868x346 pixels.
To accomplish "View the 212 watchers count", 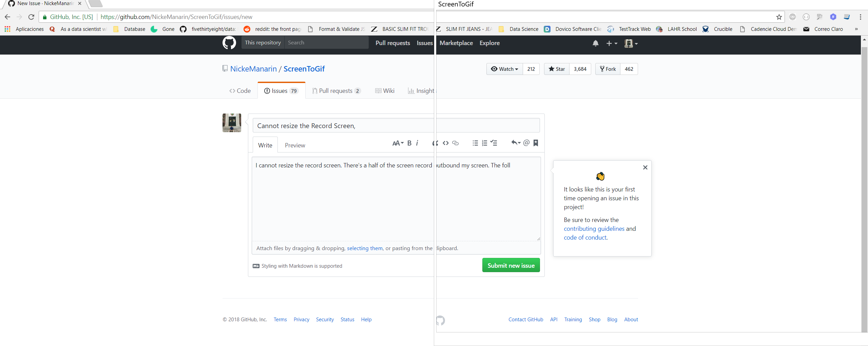I will 531,69.
